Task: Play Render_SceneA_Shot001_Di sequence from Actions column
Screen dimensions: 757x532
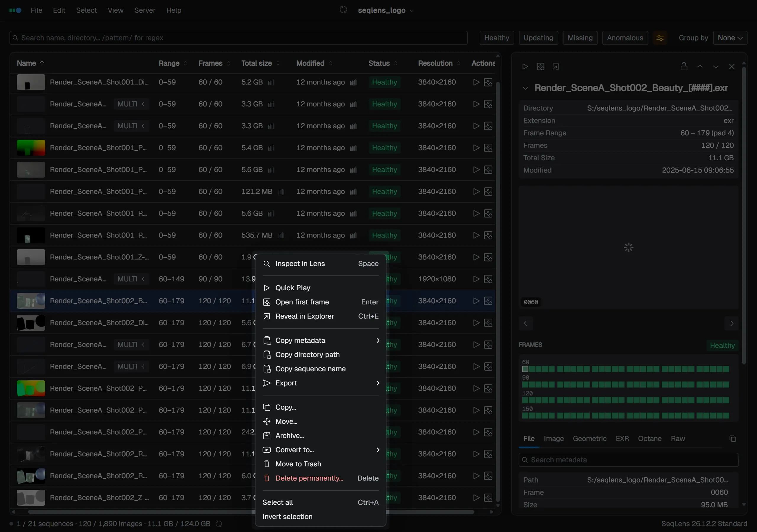Action: pos(476,82)
